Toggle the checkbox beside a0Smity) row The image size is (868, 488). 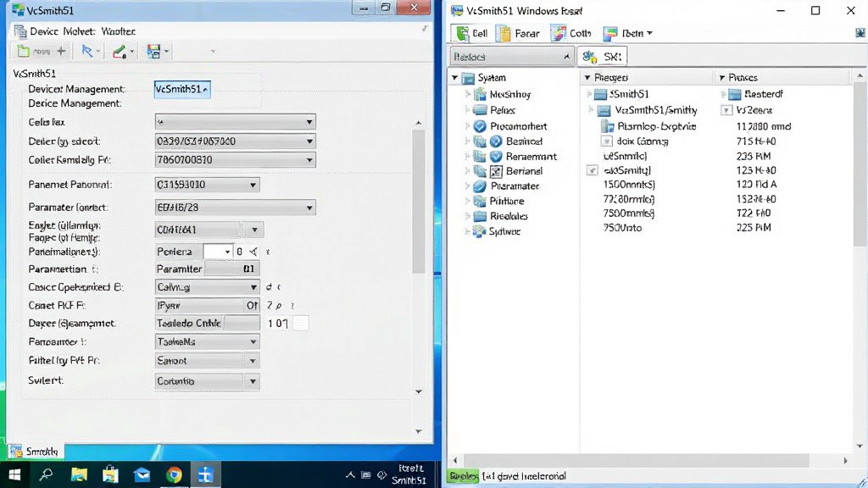point(593,170)
